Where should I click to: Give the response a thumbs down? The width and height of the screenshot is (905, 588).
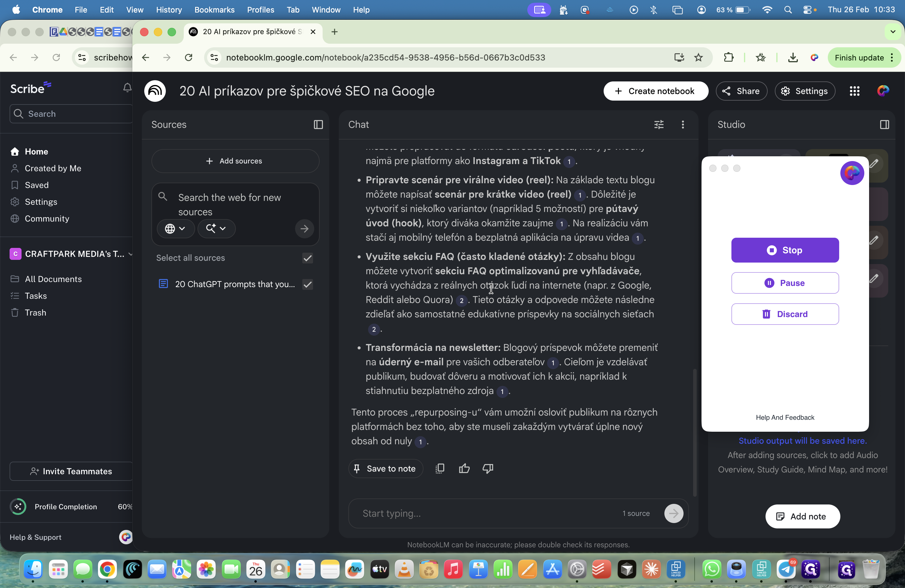click(488, 468)
